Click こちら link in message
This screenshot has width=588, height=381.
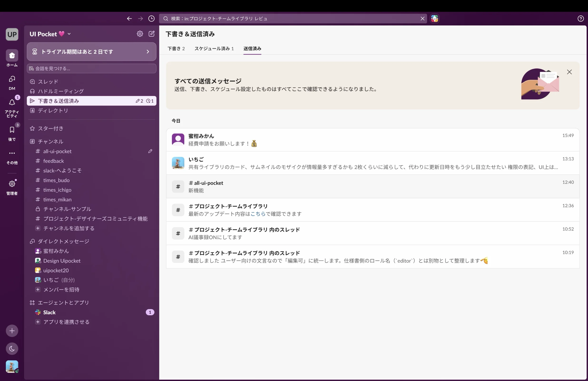(258, 214)
